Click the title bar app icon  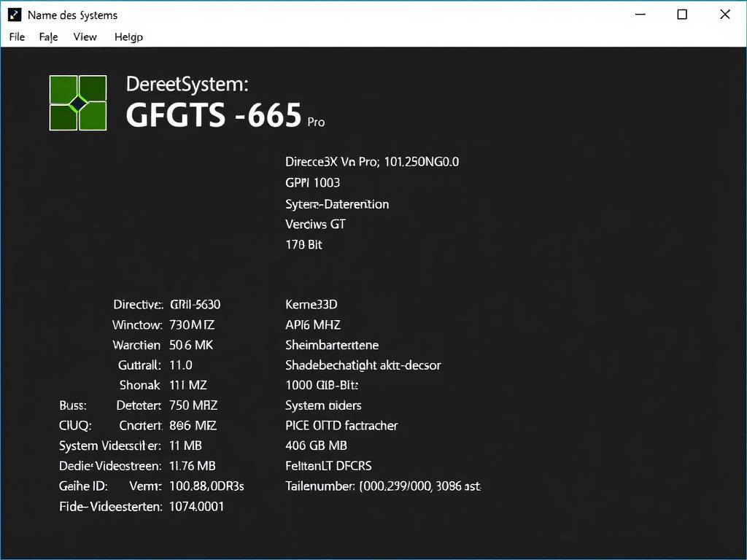click(15, 15)
